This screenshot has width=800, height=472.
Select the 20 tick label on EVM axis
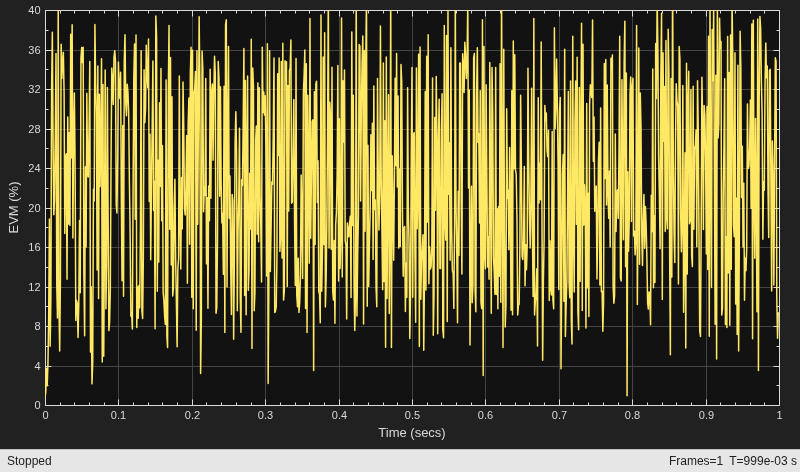point(35,208)
